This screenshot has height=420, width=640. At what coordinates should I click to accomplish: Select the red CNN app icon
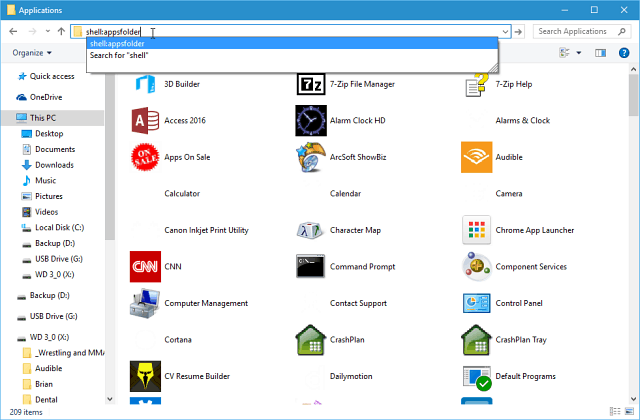(145, 267)
